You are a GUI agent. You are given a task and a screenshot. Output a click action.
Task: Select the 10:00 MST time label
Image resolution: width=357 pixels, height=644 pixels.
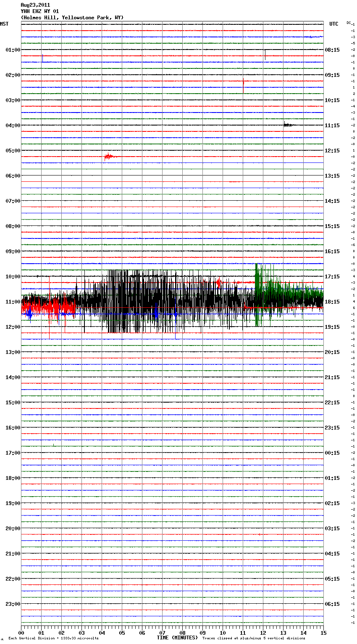(13, 276)
